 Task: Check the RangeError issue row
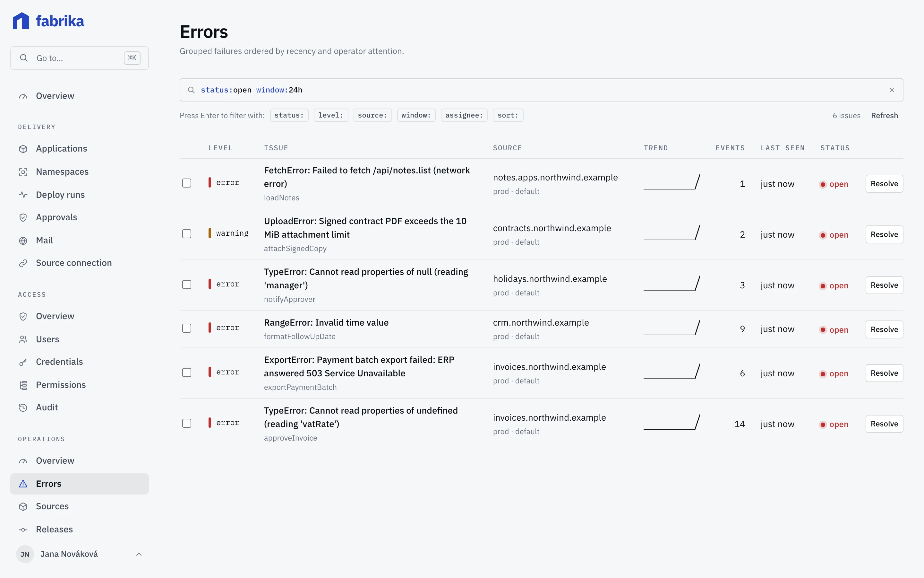click(187, 328)
